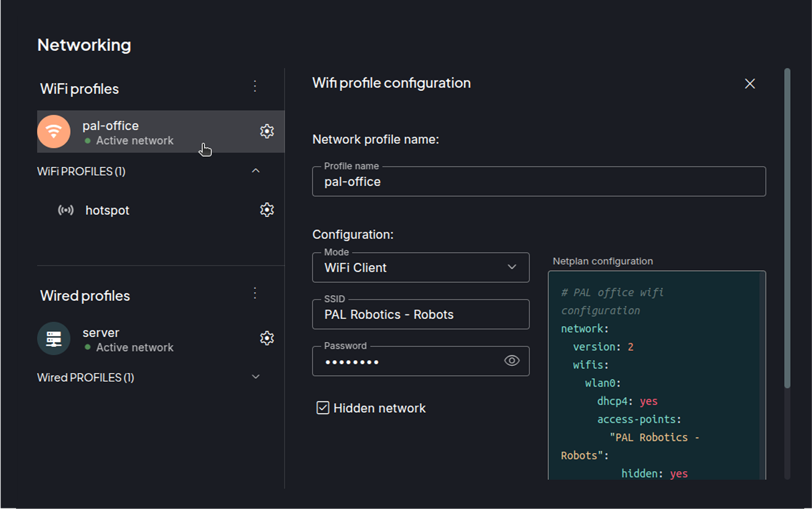This screenshot has width=812, height=509.
Task: Uncheck the Hidden network checkbox
Action: [322, 408]
